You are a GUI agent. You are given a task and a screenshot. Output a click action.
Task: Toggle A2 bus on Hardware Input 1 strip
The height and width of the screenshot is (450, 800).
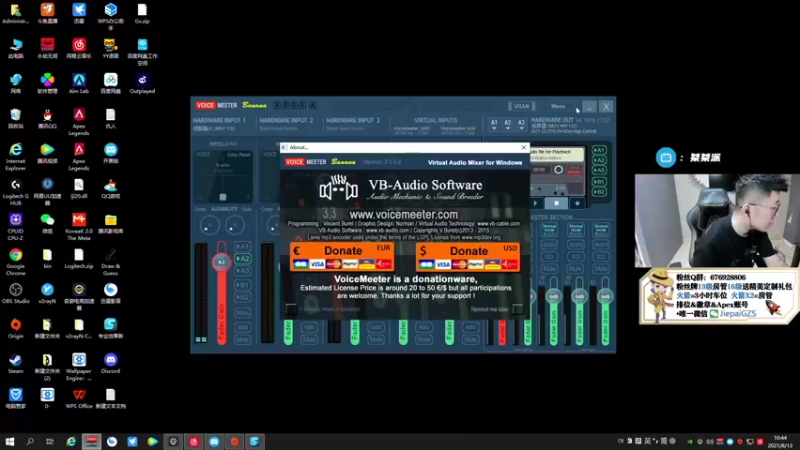pos(243,259)
